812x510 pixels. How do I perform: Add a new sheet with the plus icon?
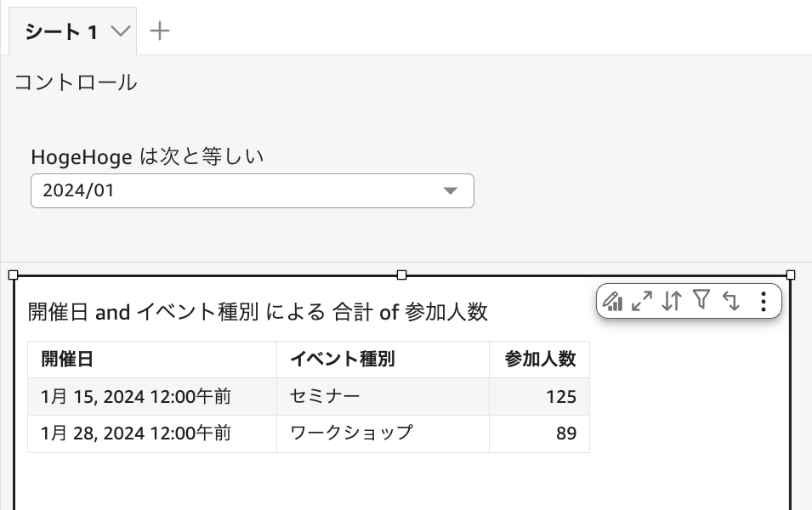pos(160,29)
